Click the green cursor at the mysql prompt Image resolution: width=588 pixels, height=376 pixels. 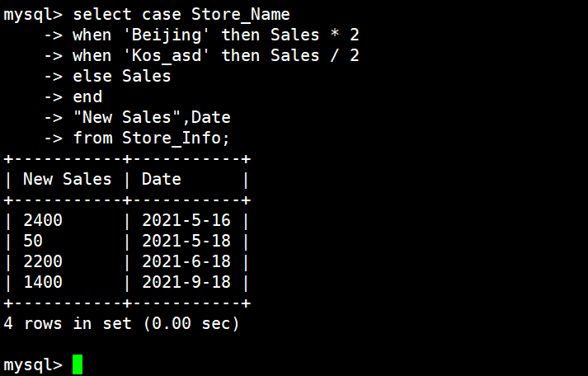click(78, 364)
